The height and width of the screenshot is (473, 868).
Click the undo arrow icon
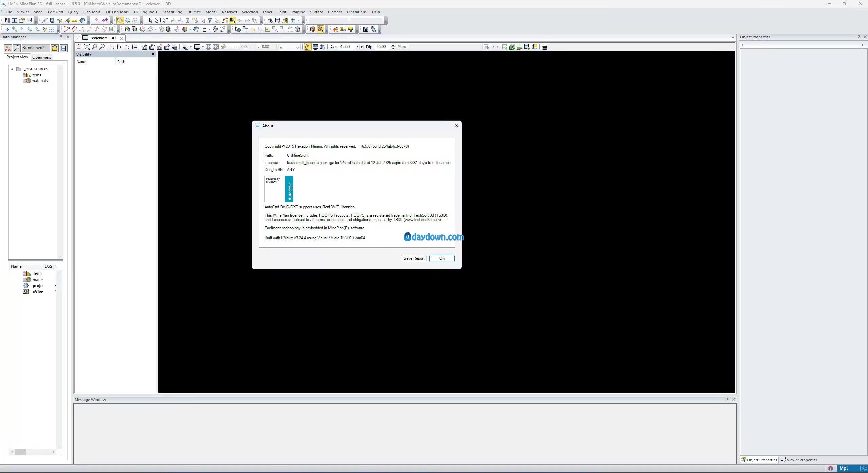240,20
